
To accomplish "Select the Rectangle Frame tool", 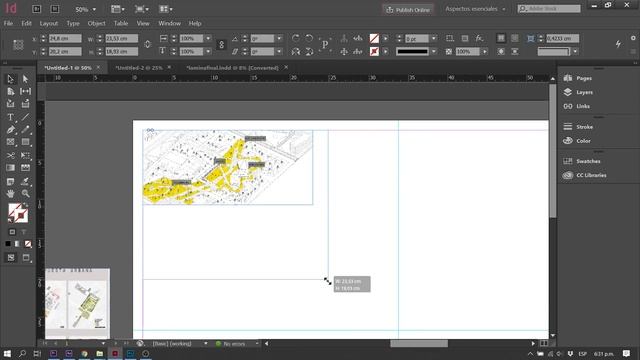I will (10, 142).
